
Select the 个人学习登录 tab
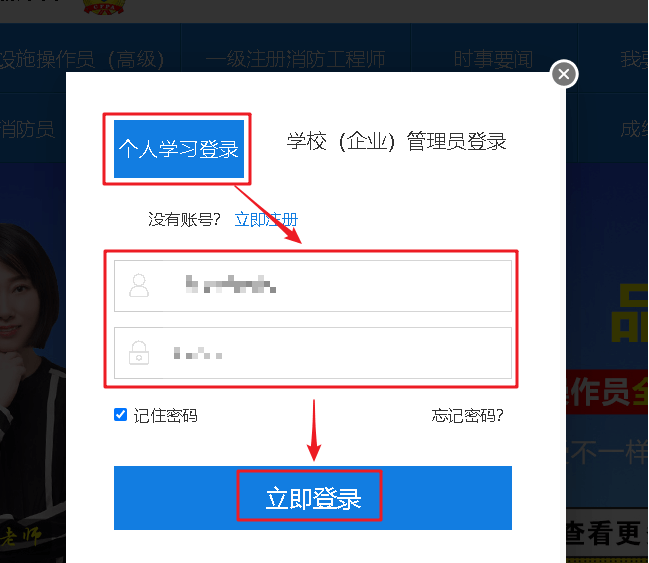[179, 149]
